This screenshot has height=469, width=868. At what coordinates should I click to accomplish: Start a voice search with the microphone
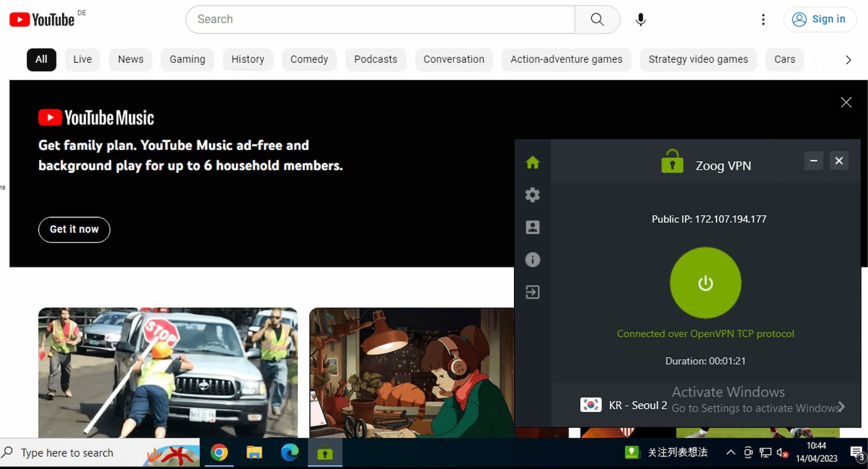(x=640, y=19)
